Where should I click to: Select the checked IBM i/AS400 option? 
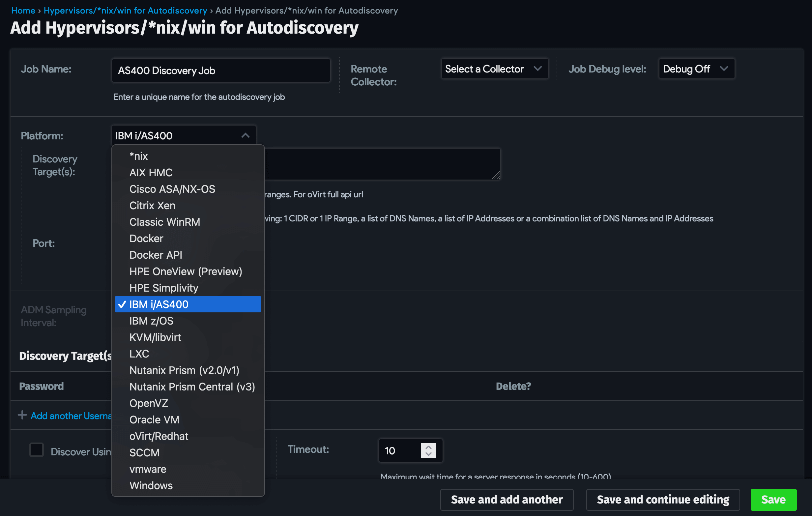pyautogui.click(x=188, y=304)
